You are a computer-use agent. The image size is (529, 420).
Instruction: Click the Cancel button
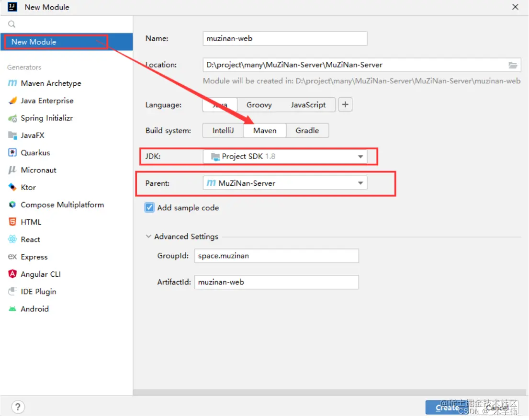pos(497,408)
